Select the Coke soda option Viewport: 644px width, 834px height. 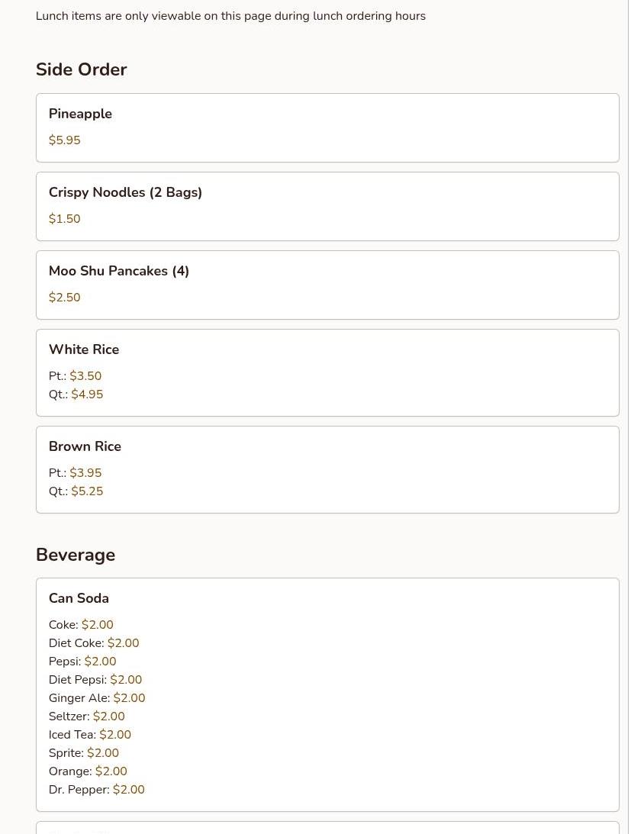(80, 625)
